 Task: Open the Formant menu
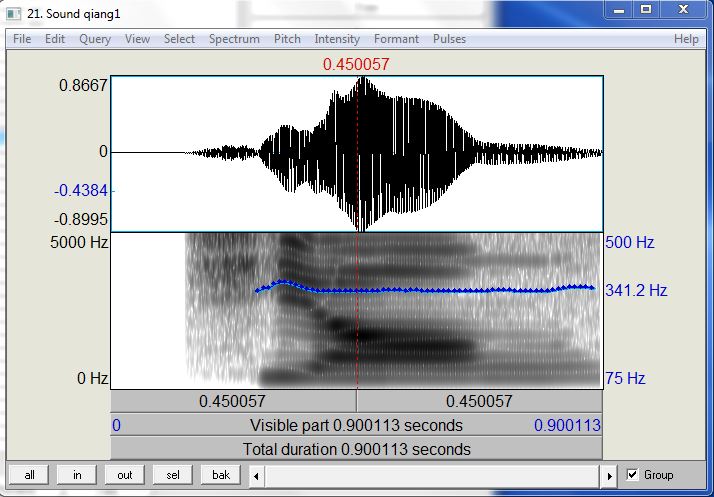tap(396, 39)
